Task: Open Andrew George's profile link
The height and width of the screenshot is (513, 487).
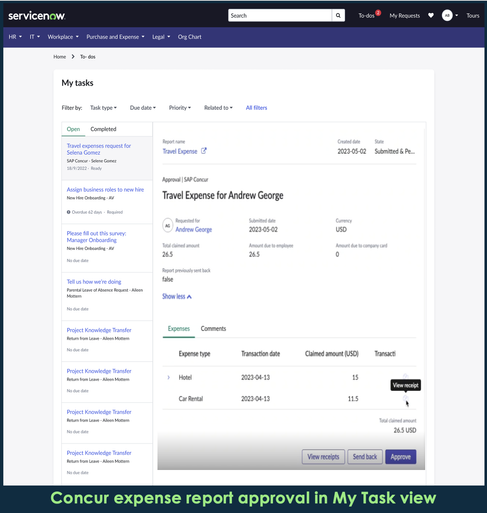Action: click(x=194, y=229)
